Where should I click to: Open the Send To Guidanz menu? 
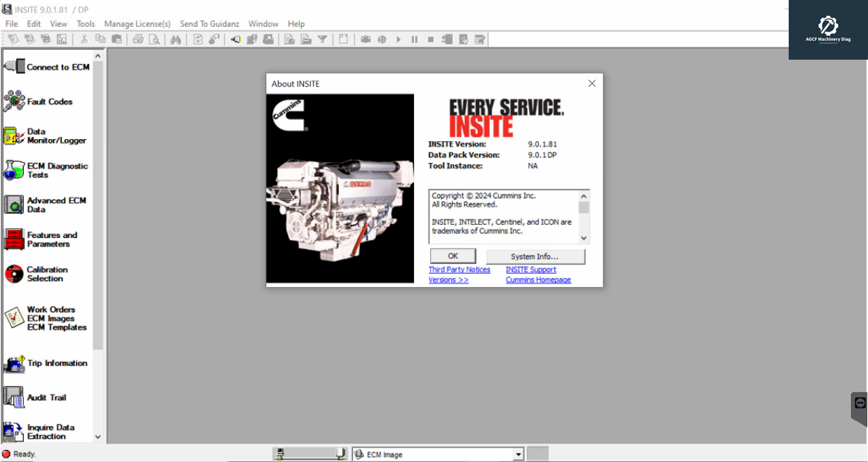tap(209, 23)
